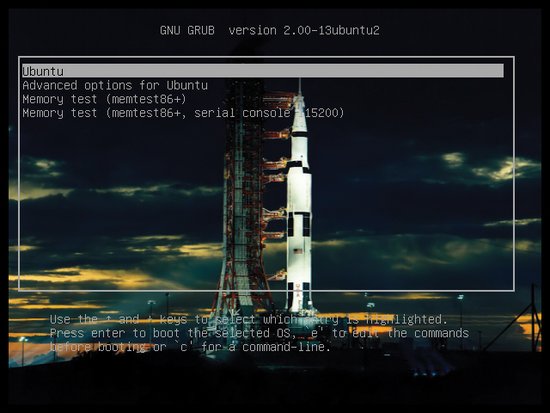Click the GNU GRUB version header text
Image resolution: width=550 pixels, height=413 pixels.
[x=269, y=31]
